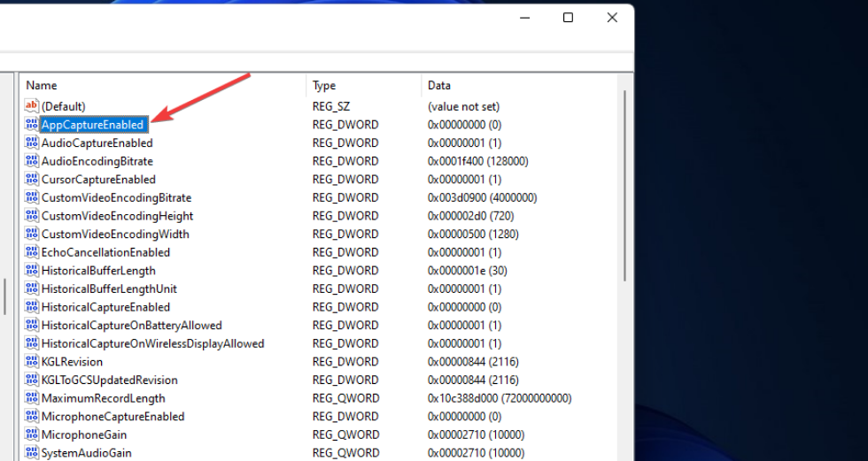The height and width of the screenshot is (461, 868).
Task: Select the AudioEncodingBitrate entry
Action: click(97, 161)
